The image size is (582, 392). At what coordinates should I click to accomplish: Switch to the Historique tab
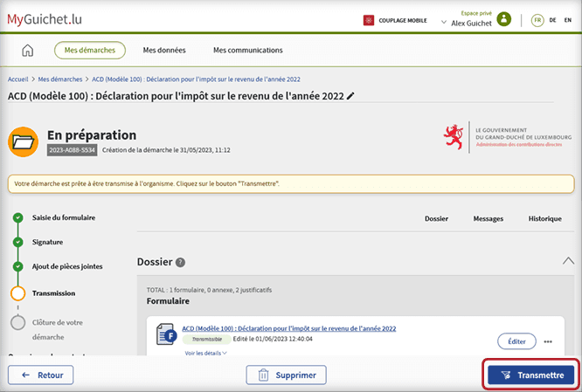544,219
